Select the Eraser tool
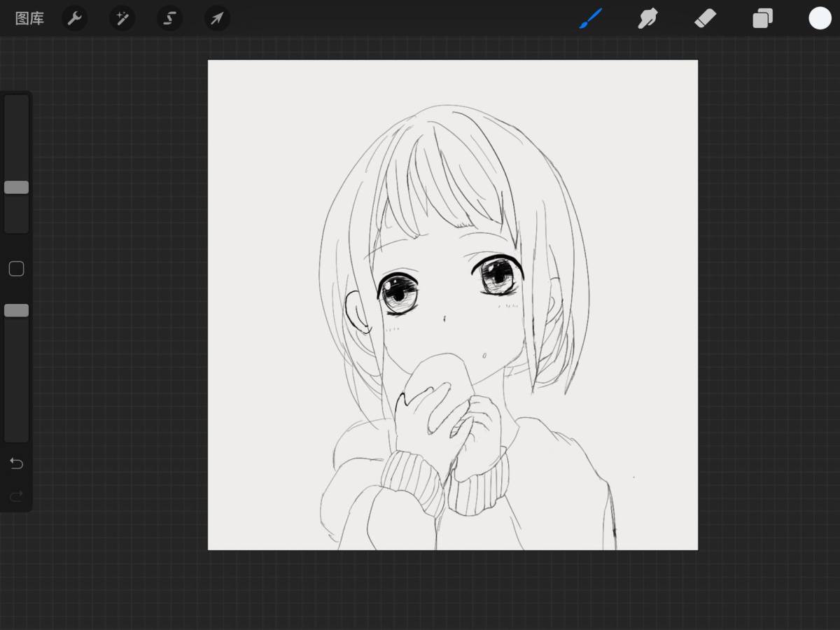840x630 pixels. coord(705,18)
